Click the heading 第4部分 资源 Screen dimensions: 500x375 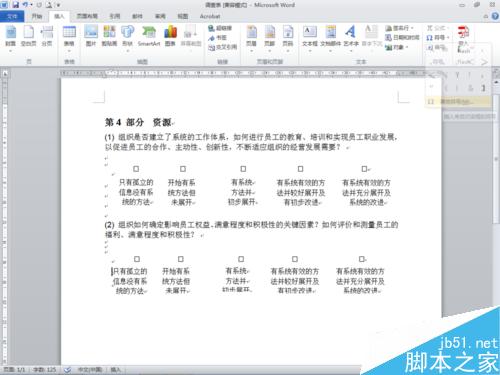(x=138, y=122)
